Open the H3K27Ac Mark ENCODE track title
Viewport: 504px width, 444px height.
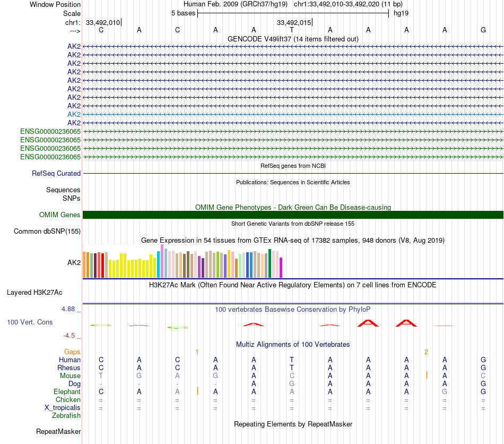click(x=293, y=285)
